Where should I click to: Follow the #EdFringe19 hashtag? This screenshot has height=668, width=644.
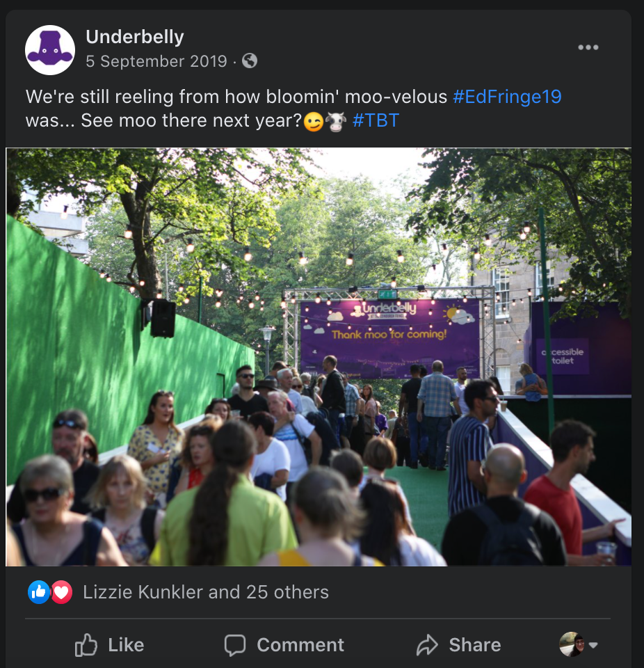507,97
